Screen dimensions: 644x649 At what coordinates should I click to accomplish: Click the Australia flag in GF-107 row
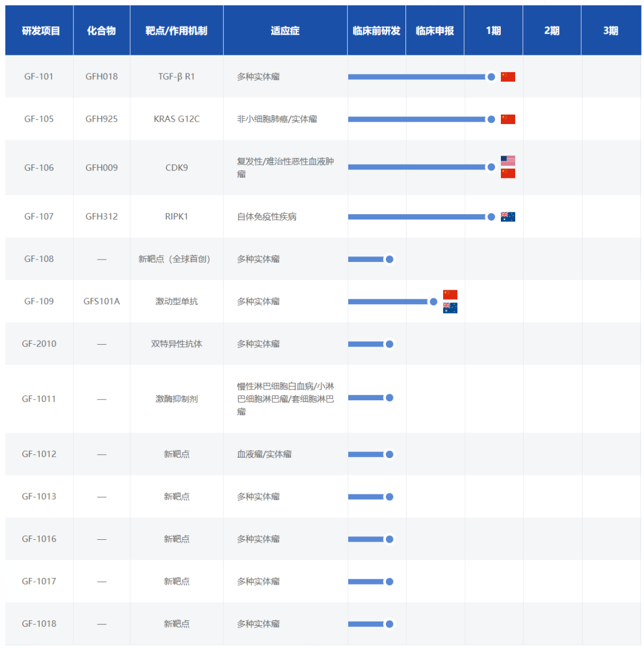click(508, 217)
